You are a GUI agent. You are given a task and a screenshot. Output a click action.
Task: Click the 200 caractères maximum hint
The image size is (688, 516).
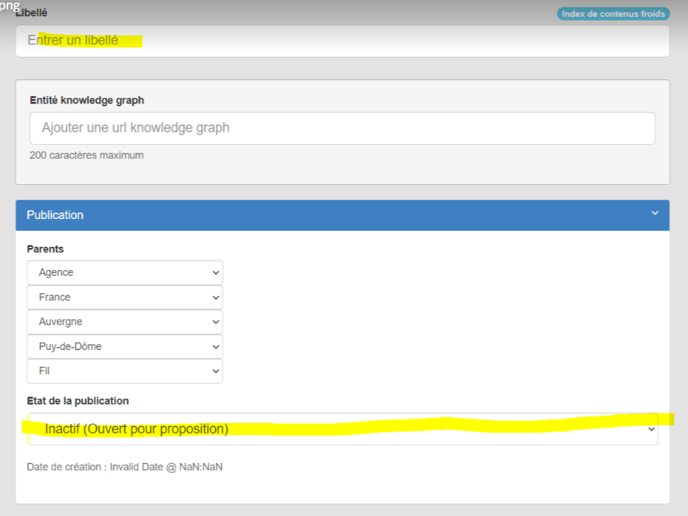[87, 155]
